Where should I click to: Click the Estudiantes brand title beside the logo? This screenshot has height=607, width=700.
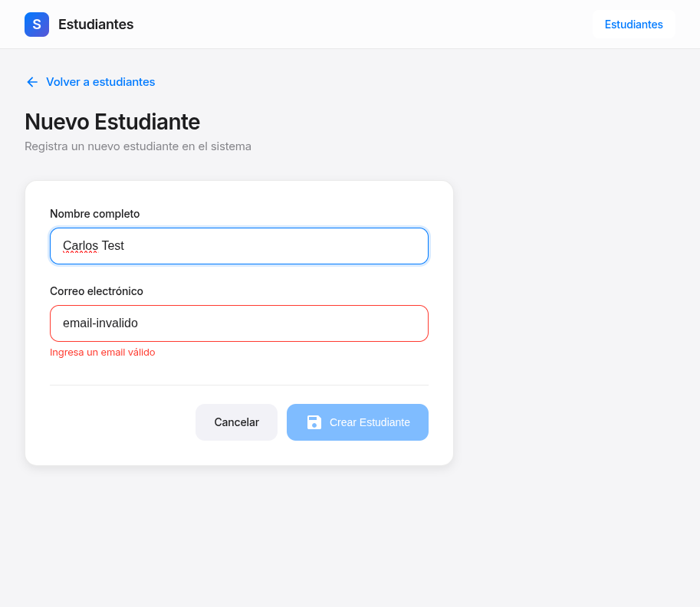click(96, 25)
